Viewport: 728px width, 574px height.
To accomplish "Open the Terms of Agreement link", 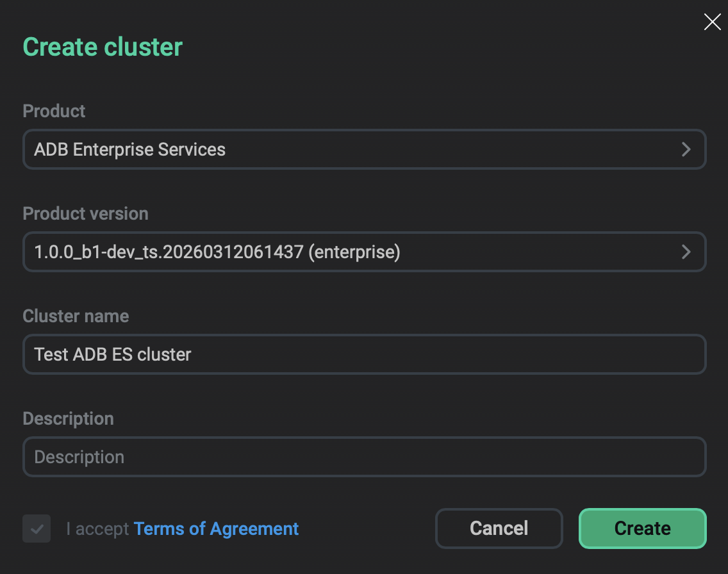I will pyautogui.click(x=215, y=529).
